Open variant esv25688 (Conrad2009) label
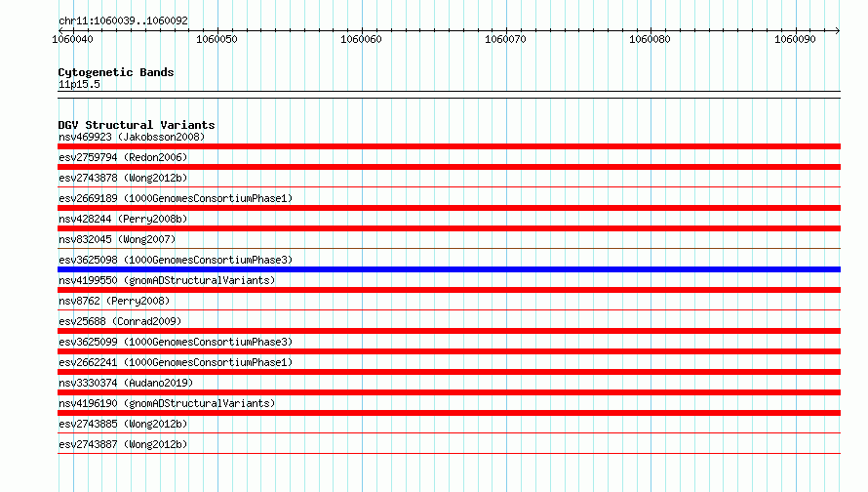 point(120,321)
